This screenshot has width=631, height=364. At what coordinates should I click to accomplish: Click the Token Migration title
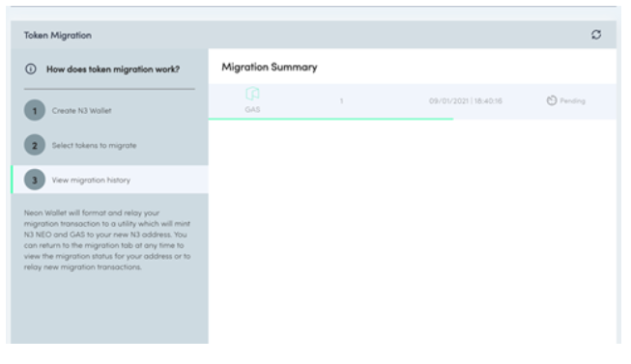coord(58,36)
